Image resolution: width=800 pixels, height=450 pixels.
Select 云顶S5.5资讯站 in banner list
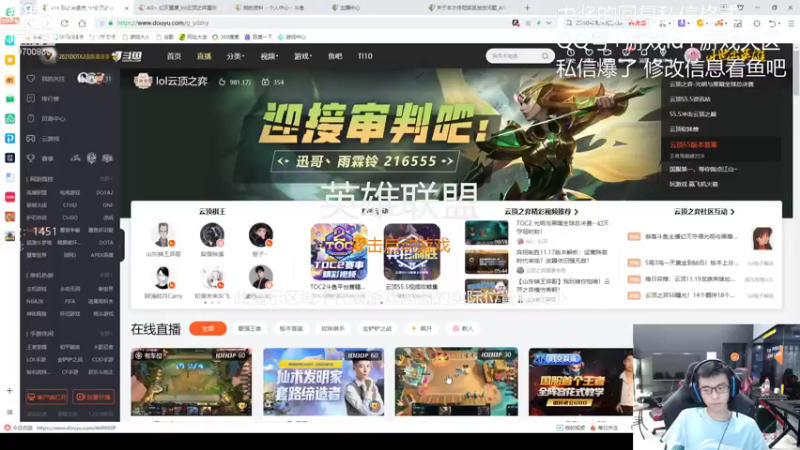coord(690,99)
